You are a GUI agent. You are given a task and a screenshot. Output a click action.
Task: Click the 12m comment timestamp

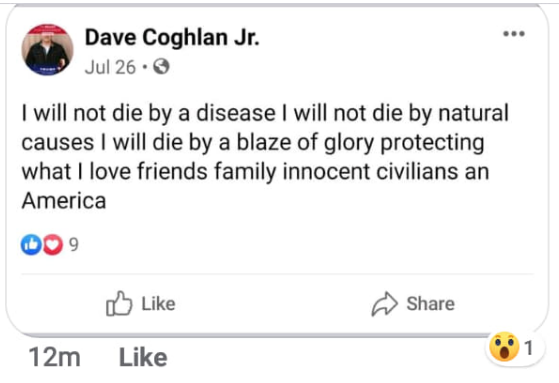pos(55,357)
